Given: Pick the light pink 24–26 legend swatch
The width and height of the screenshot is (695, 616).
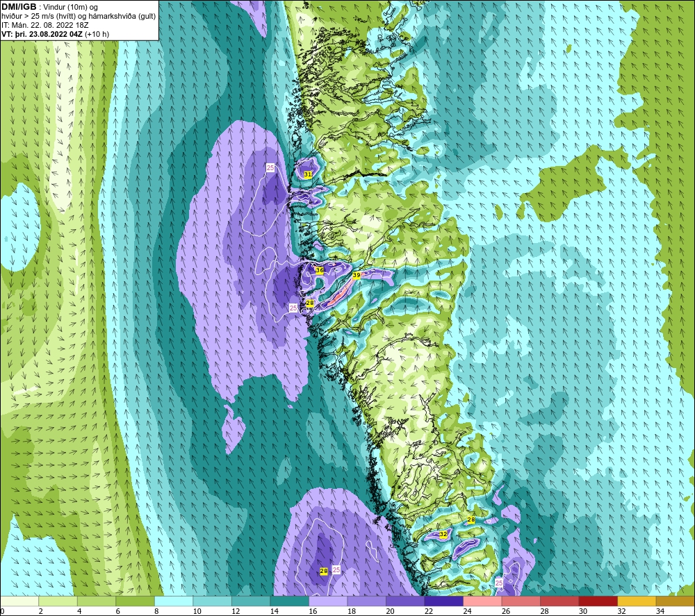Looking at the screenshot, I should pos(482,601).
